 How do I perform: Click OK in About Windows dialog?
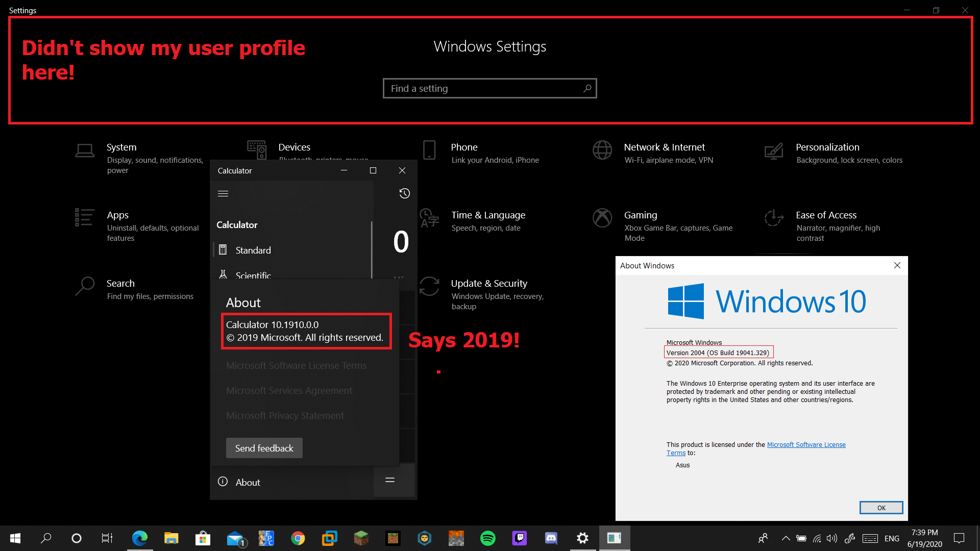(881, 508)
